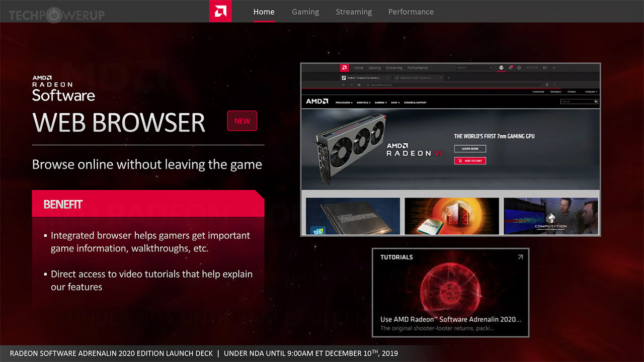
Task: Click 'THE WORLD'S FIRST 7nm GAMING GPU' headline
Action: pos(494,136)
